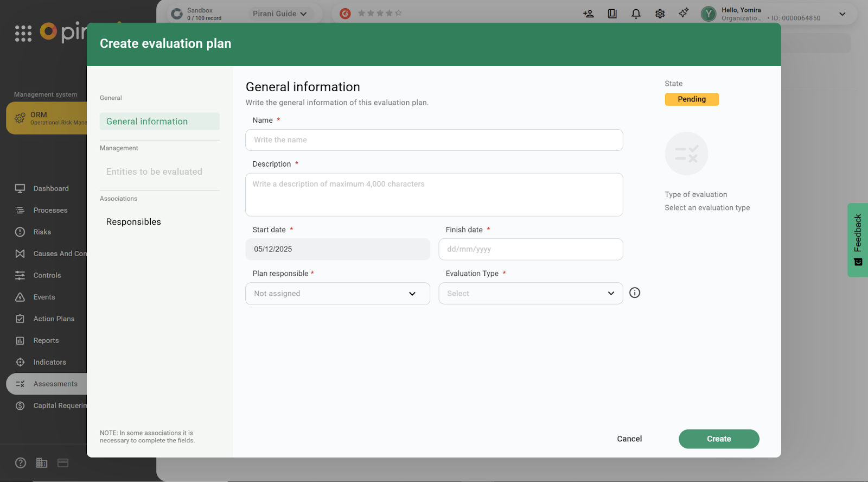Click the add user icon

588,14
